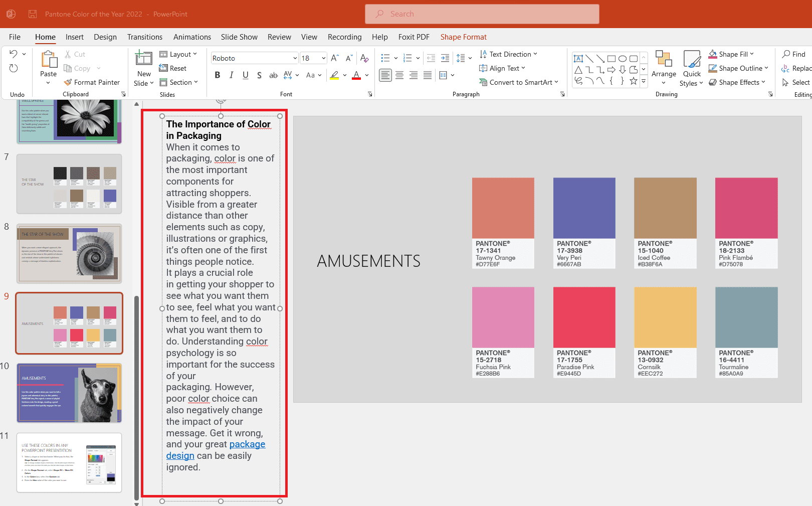Increase the list indent level
The width and height of the screenshot is (812, 506).
445,58
